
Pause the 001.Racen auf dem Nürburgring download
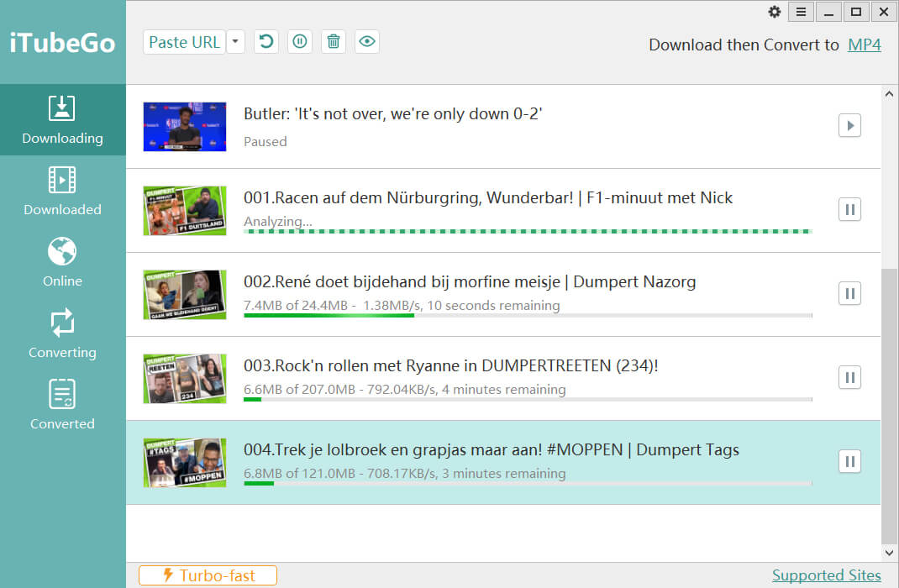849,210
